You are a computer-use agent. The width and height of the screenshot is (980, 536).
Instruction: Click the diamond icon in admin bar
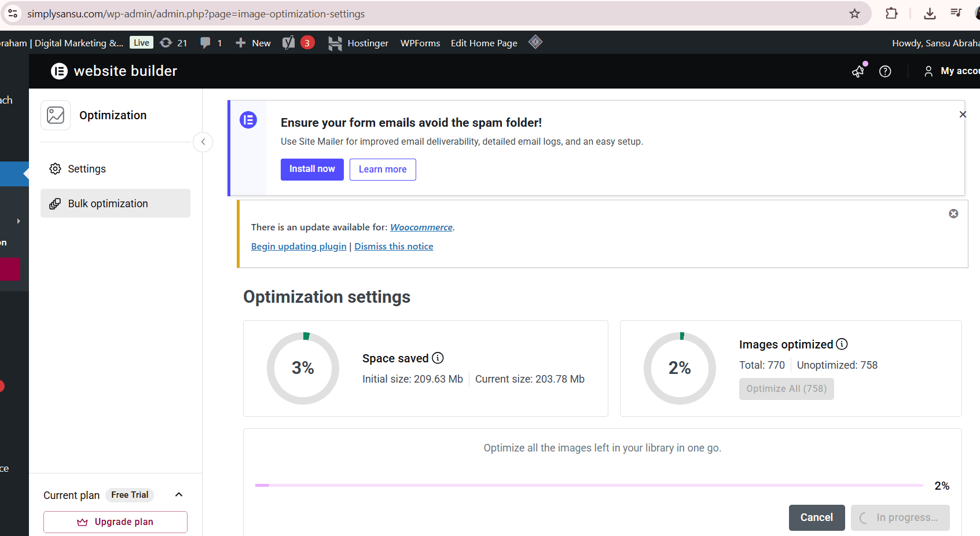pyautogui.click(x=535, y=42)
